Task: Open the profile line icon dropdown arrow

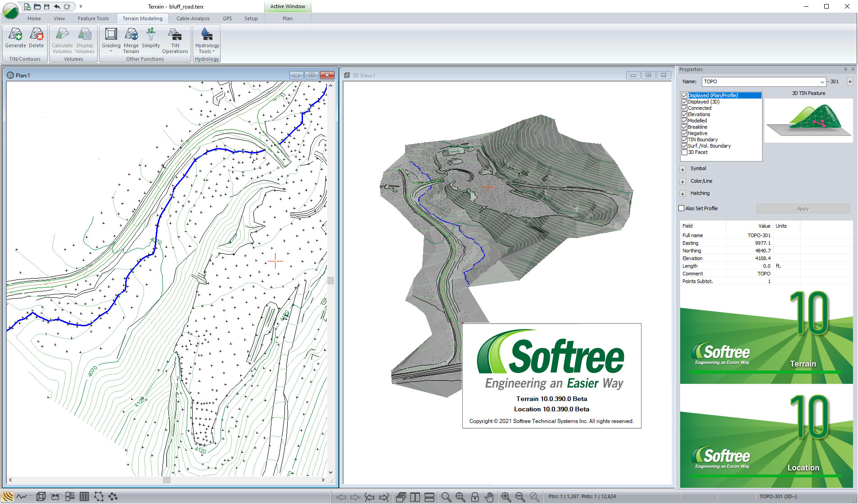Action: [31, 497]
